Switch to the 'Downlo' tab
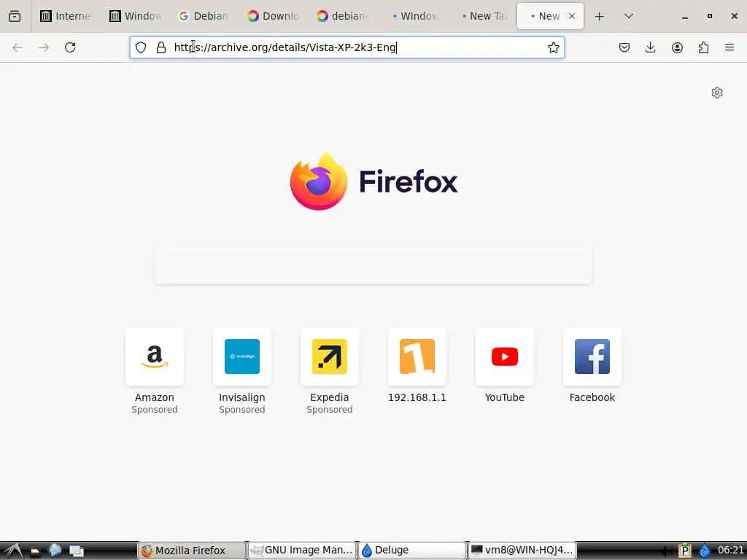Viewport: 747px width, 560px height. (x=274, y=16)
